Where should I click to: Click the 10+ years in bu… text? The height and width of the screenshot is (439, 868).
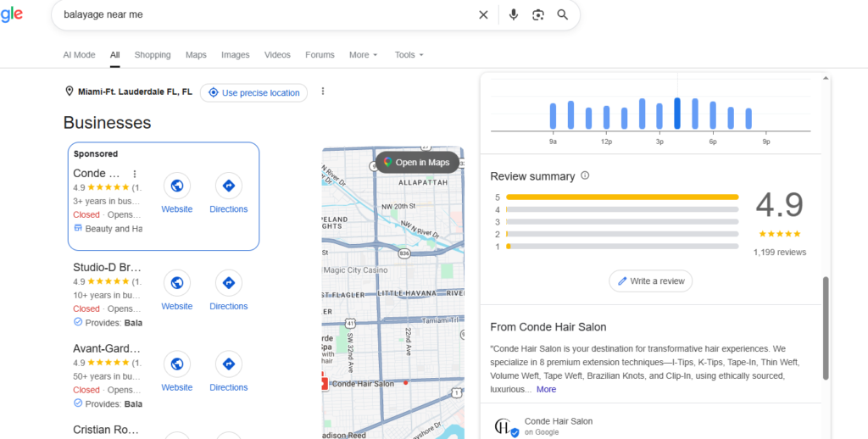pos(107,295)
